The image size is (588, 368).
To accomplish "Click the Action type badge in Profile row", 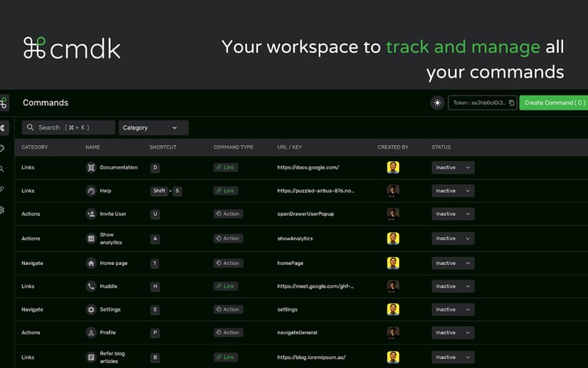I will [228, 333].
